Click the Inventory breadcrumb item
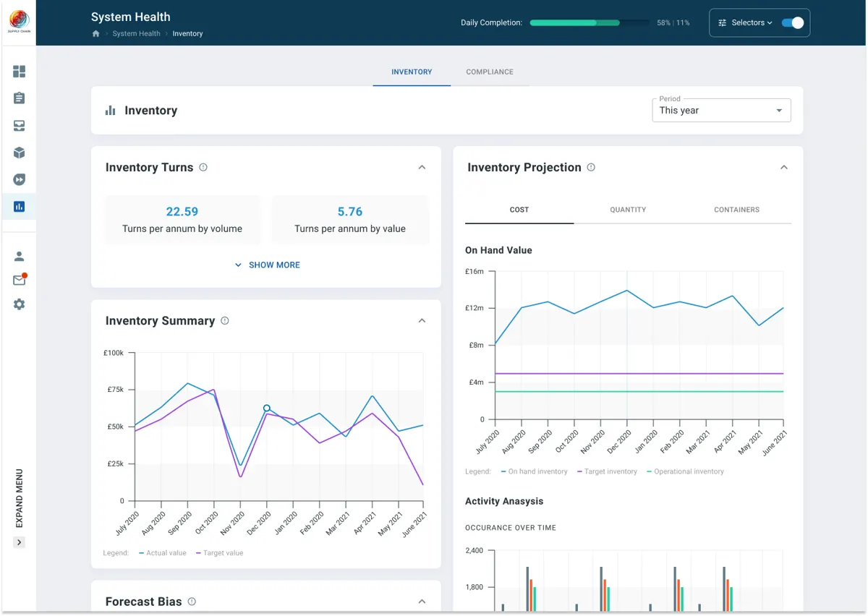The height and width of the screenshot is (616, 868). (187, 34)
